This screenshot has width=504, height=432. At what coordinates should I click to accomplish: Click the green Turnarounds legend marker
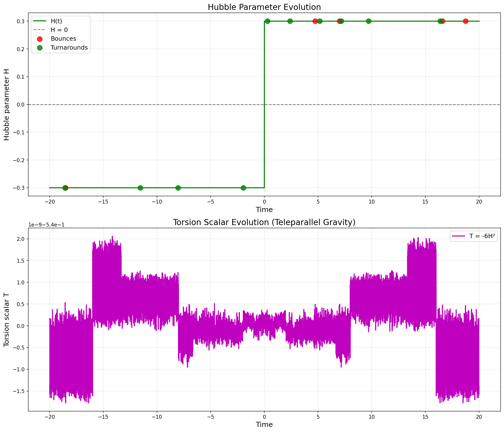[40, 48]
